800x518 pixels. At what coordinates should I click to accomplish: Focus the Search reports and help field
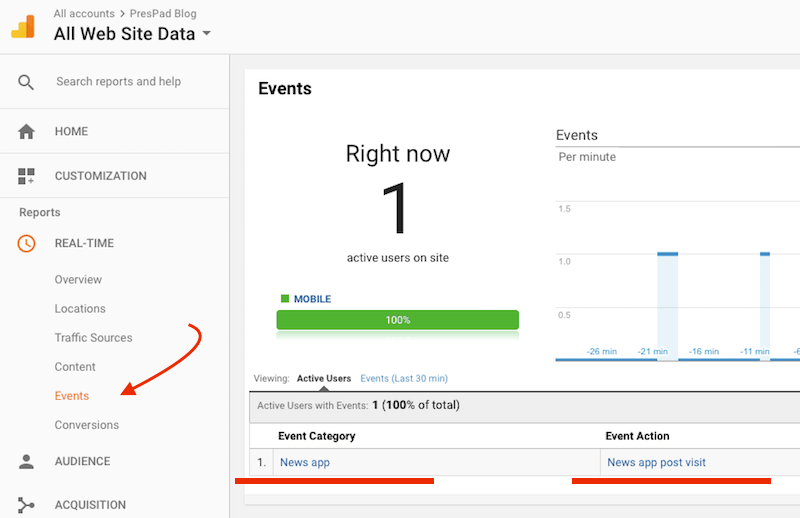point(118,82)
